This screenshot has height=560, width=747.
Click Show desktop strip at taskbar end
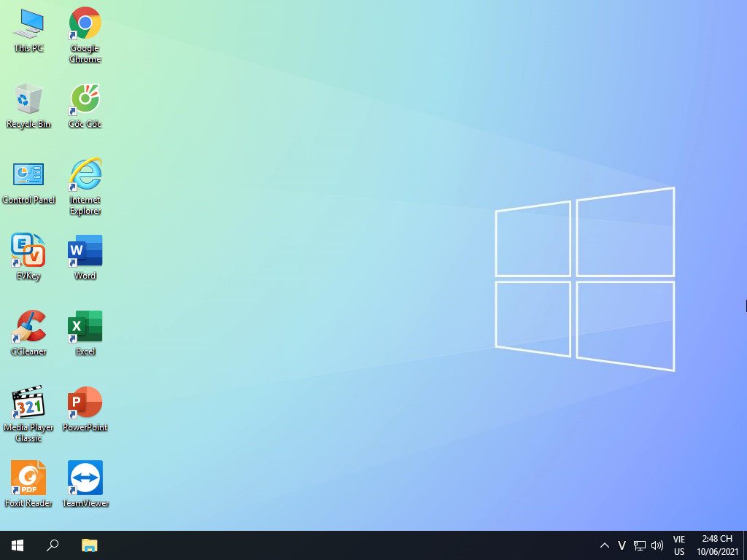(745, 545)
